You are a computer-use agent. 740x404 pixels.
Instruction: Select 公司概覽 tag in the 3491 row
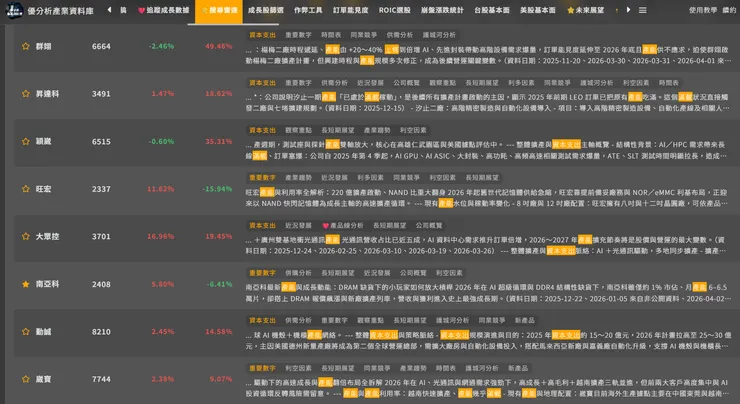click(406, 83)
